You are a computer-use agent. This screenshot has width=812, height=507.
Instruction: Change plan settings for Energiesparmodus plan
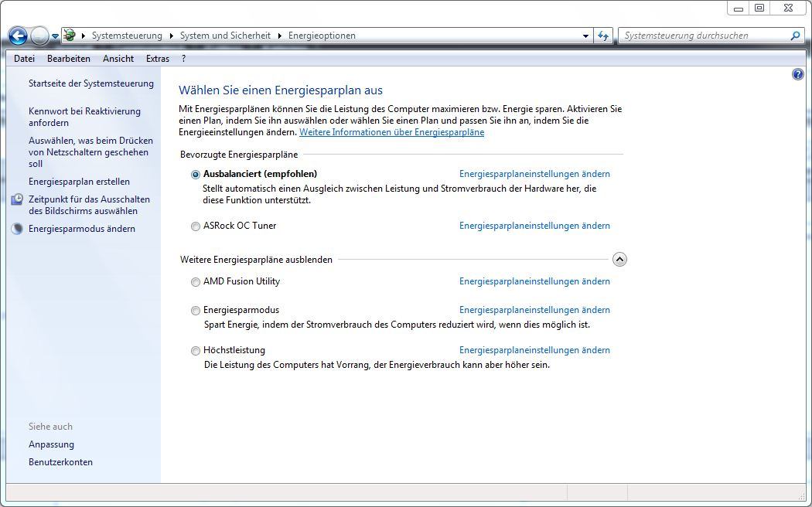click(x=534, y=310)
